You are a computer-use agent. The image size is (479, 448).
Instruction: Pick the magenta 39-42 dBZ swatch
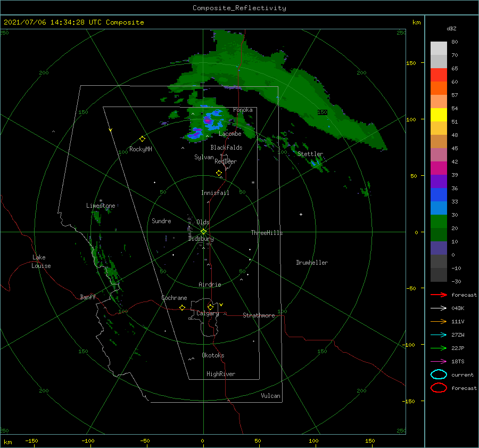[x=439, y=168]
